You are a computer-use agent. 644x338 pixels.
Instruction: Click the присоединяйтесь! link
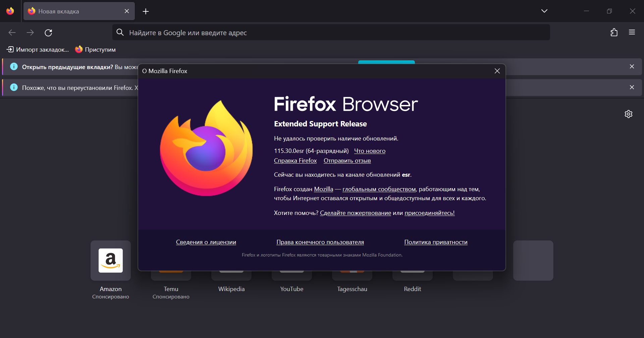[430, 213]
